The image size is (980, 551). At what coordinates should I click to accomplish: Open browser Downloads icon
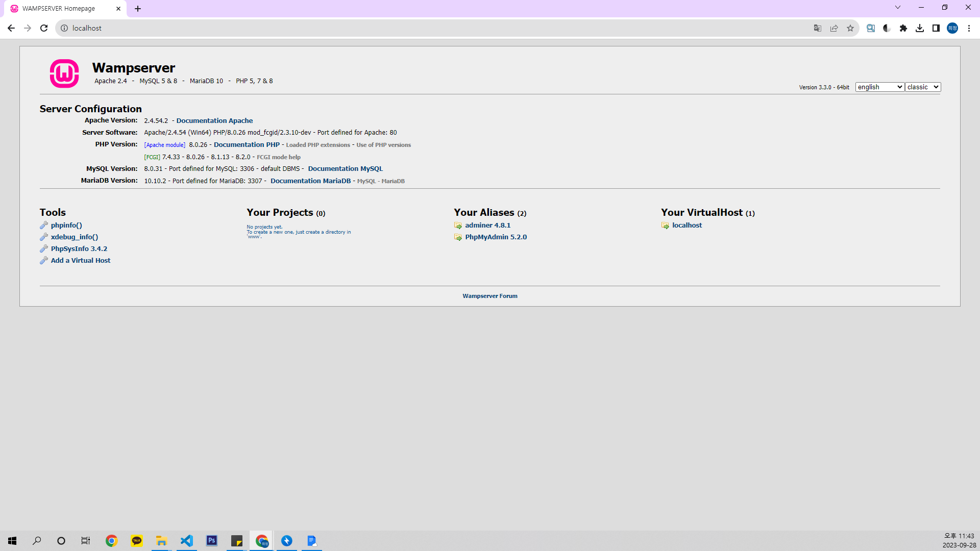click(x=920, y=28)
